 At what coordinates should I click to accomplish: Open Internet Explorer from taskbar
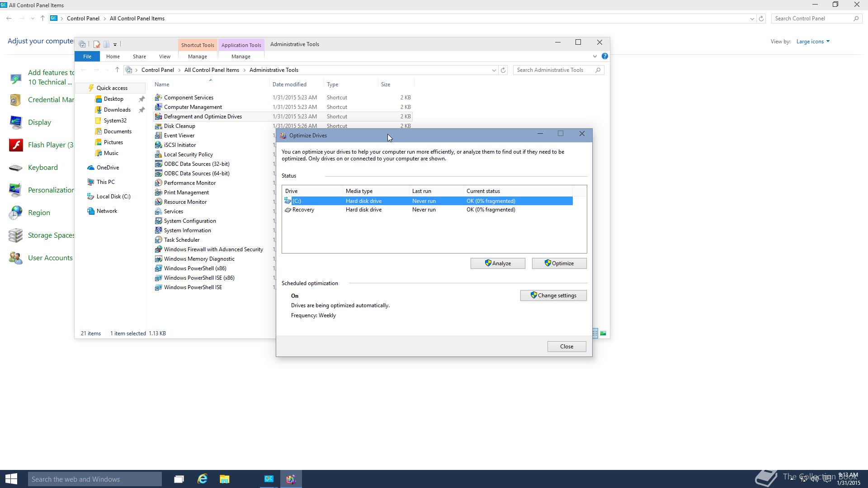pos(202,479)
